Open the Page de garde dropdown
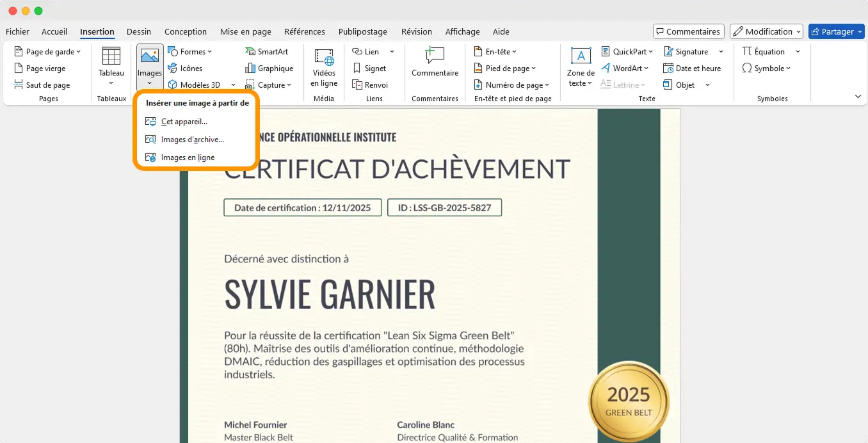 click(x=47, y=52)
